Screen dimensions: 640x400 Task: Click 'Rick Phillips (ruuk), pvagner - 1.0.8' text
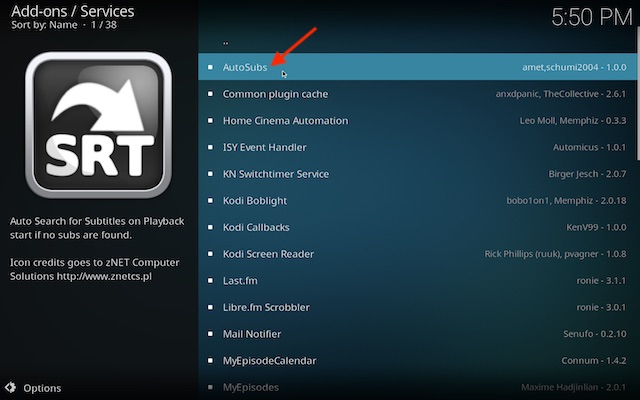[556, 254]
